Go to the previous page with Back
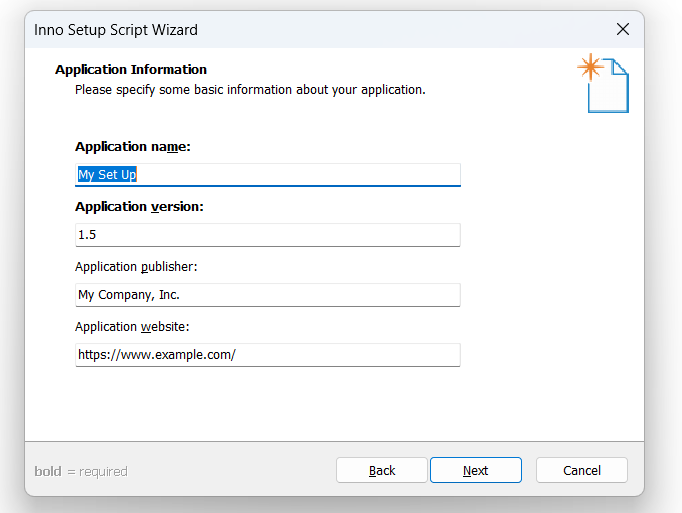This screenshot has height=513, width=682. (x=381, y=470)
